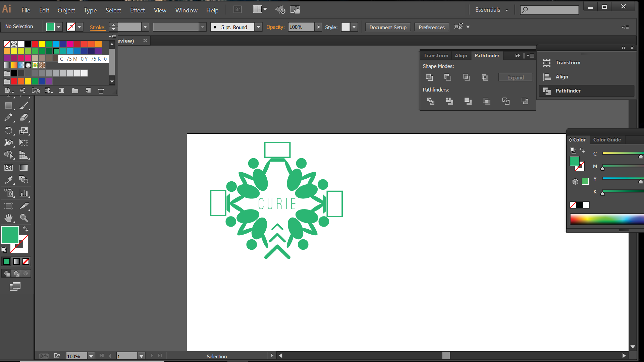Viewport: 644px width, 362px height.
Task: Switch to Align tab
Action: click(461, 56)
